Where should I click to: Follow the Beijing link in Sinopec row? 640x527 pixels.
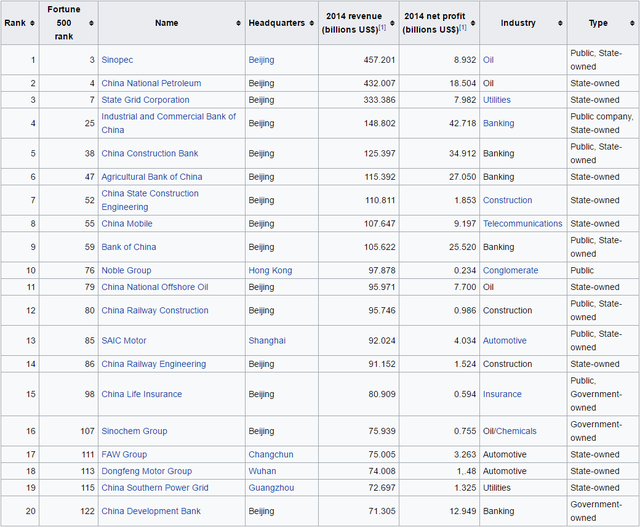261,60
